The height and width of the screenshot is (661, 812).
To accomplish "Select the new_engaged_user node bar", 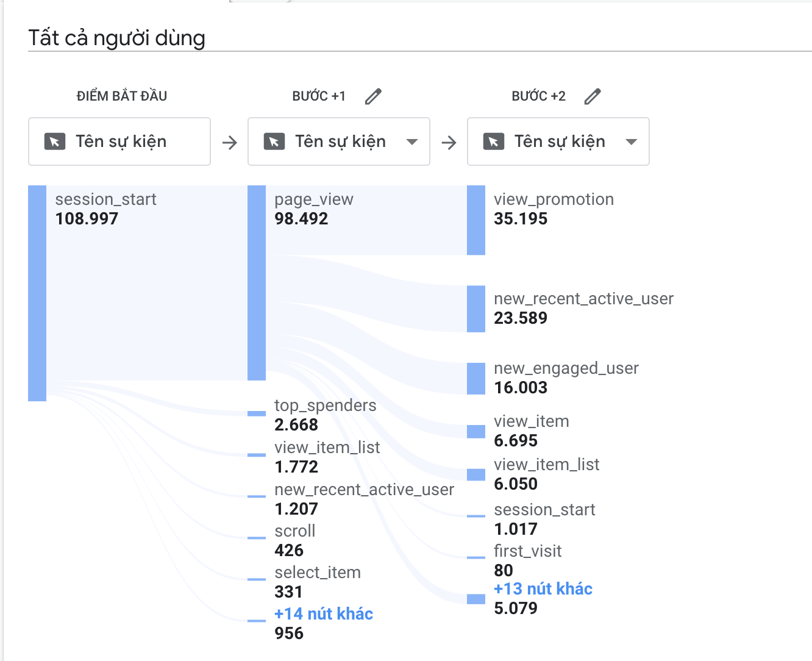I will (x=476, y=379).
